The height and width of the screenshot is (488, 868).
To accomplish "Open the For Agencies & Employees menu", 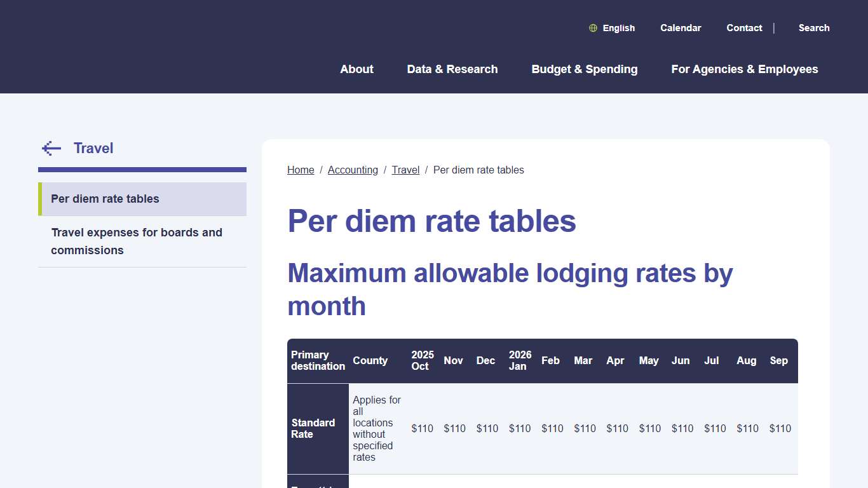I will (x=744, y=69).
